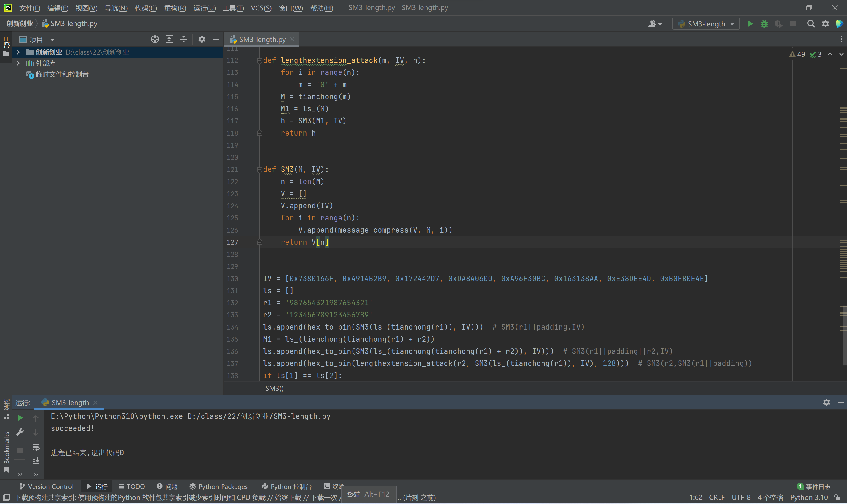Toggle soft-wrap in run console
The image size is (847, 504).
36,447
